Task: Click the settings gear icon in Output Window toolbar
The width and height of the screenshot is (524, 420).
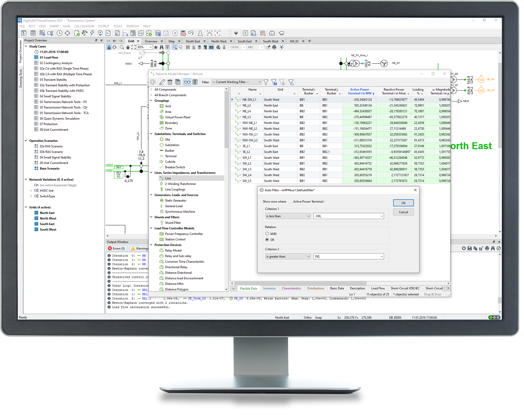Action: 464,249
